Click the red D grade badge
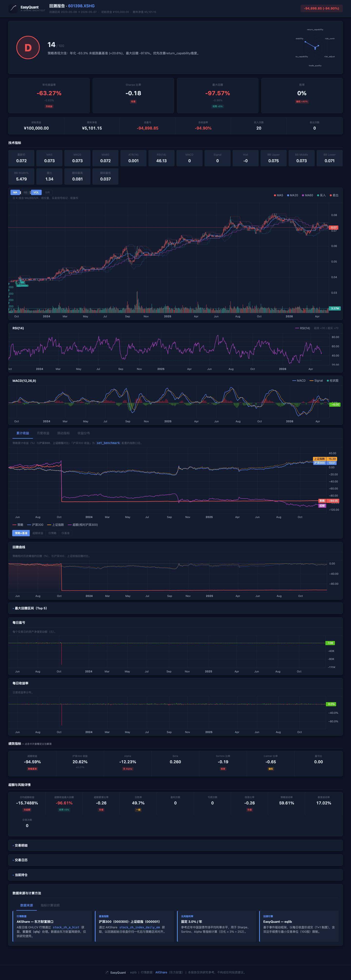This screenshot has height=980, width=351. coord(28,47)
